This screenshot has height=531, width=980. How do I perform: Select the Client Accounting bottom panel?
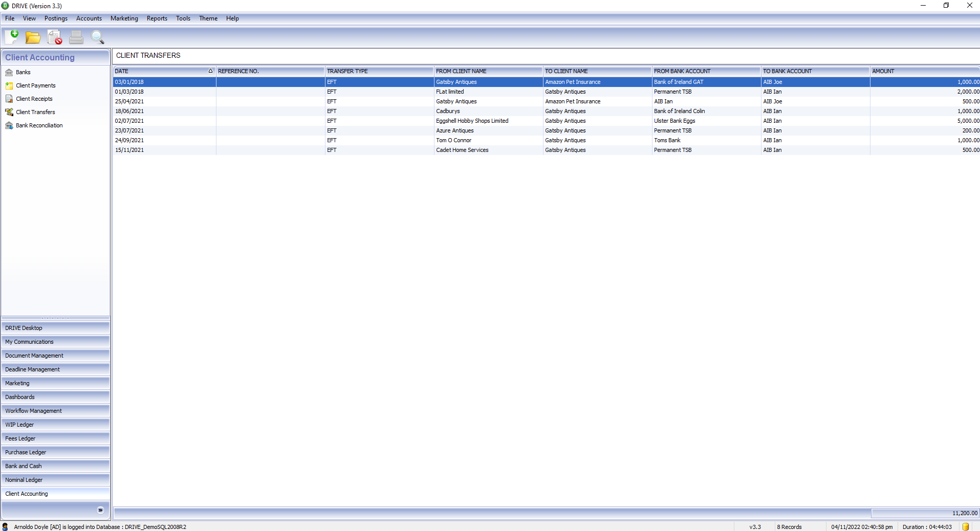(x=55, y=494)
